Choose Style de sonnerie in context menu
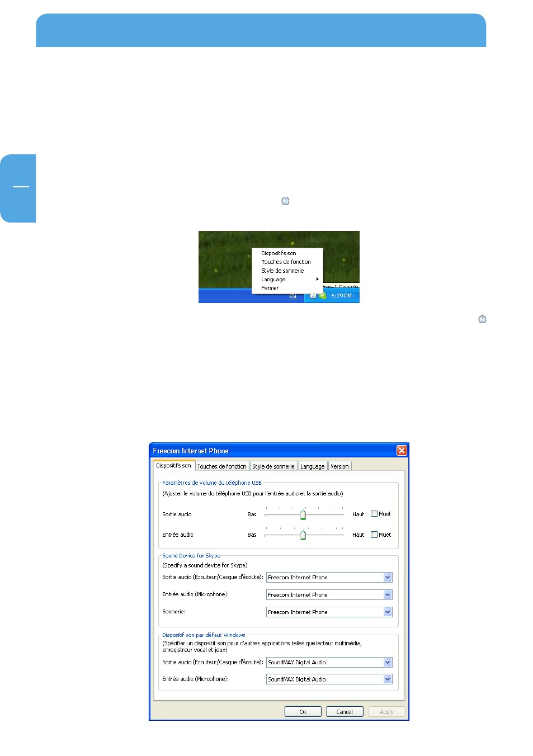The width and height of the screenshot is (533, 756). 282,271
